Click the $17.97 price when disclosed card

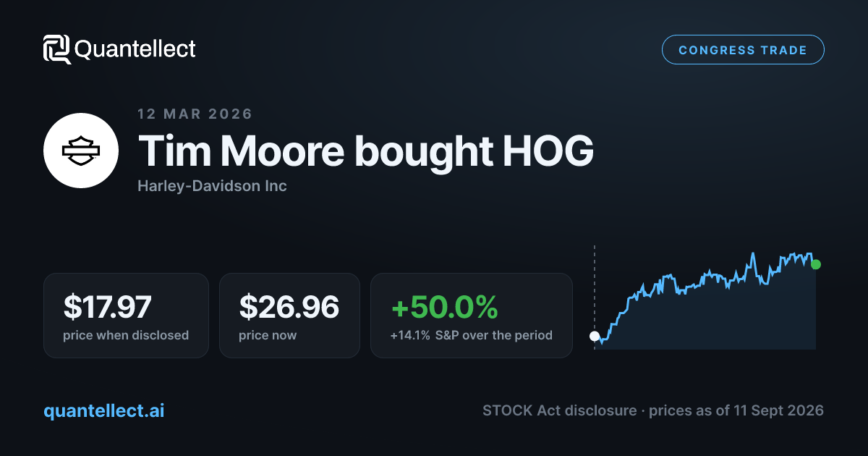pos(126,315)
